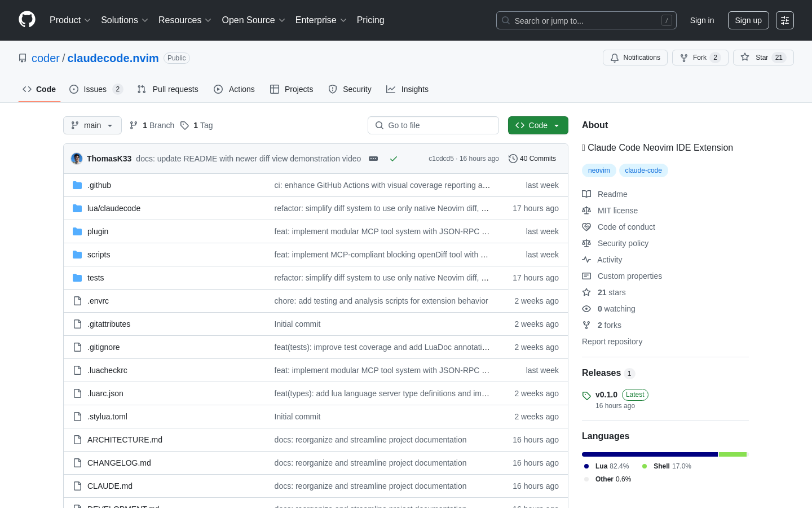This screenshot has width=812, height=508.
Task: Expand the Product menu
Action: (x=70, y=20)
